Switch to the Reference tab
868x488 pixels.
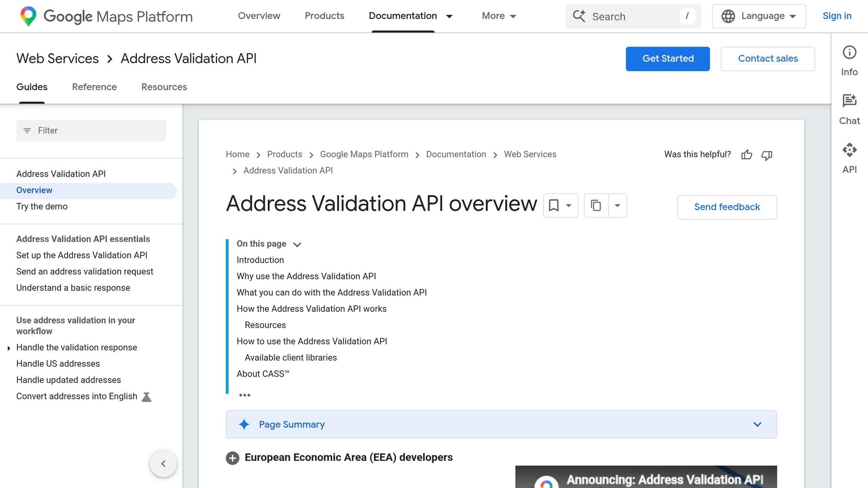[94, 87]
